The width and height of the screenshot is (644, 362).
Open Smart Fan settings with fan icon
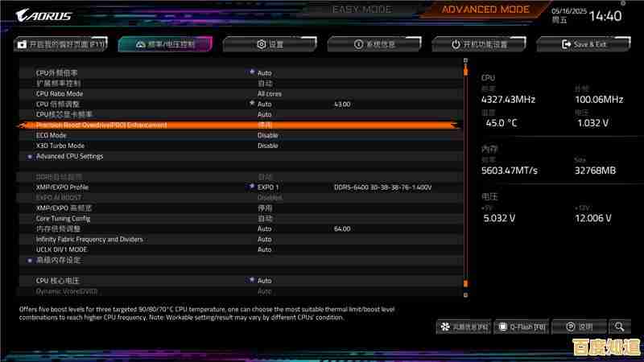(x=464, y=327)
